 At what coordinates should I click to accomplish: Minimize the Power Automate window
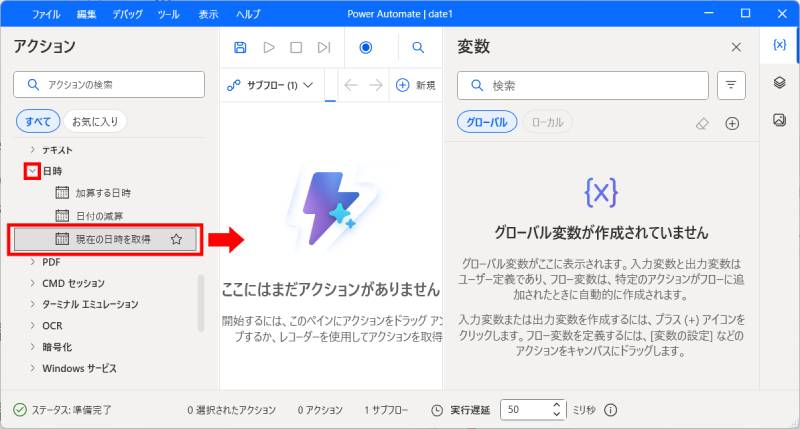(708, 13)
